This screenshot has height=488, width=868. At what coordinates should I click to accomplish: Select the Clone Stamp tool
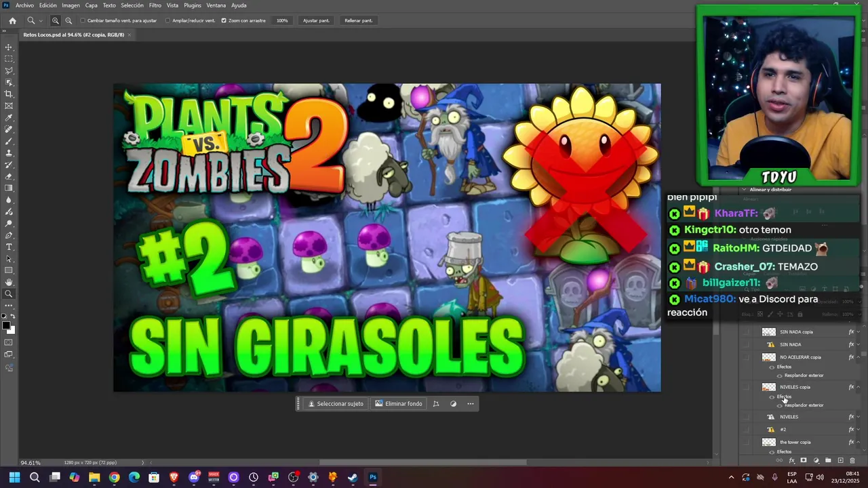9,153
